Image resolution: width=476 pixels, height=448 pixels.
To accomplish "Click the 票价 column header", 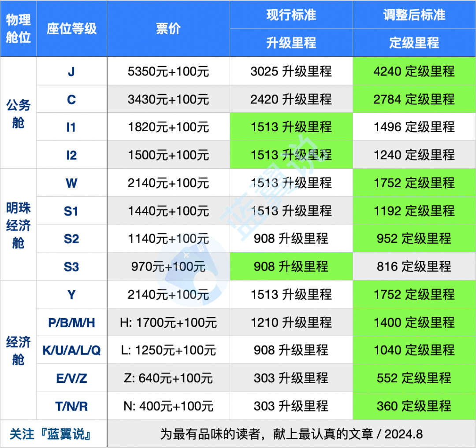I will pyautogui.click(x=168, y=29).
